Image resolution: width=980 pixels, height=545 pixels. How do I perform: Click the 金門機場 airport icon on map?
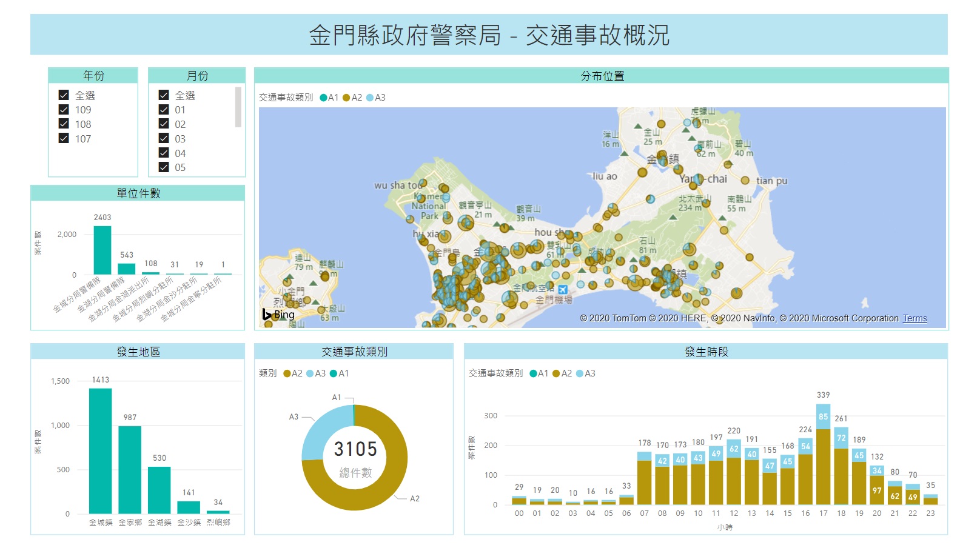pos(563,290)
